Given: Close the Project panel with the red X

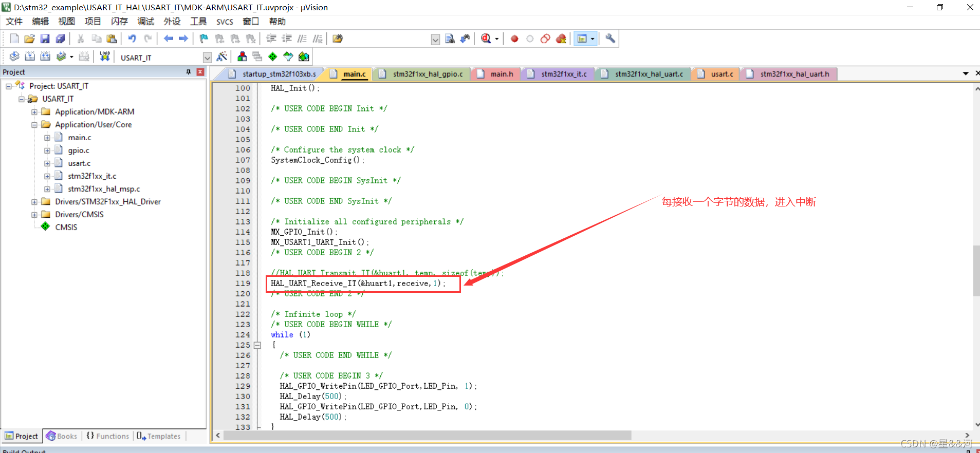Looking at the screenshot, I should (x=200, y=72).
